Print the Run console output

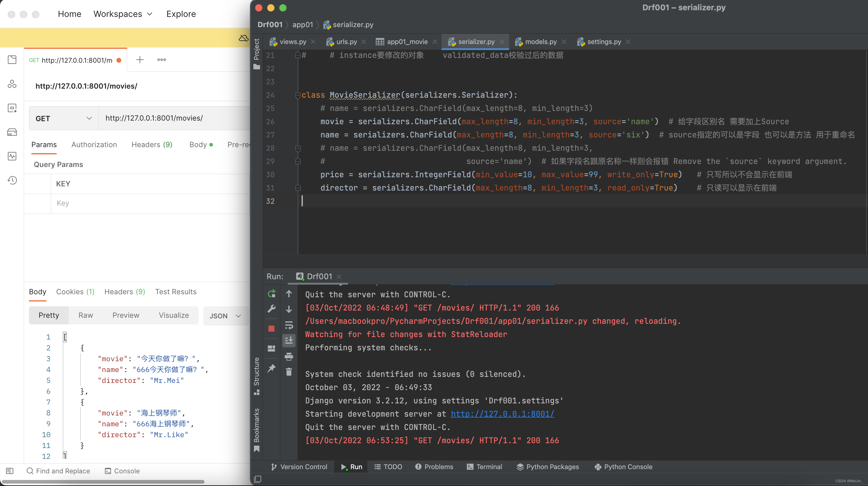pos(289,356)
